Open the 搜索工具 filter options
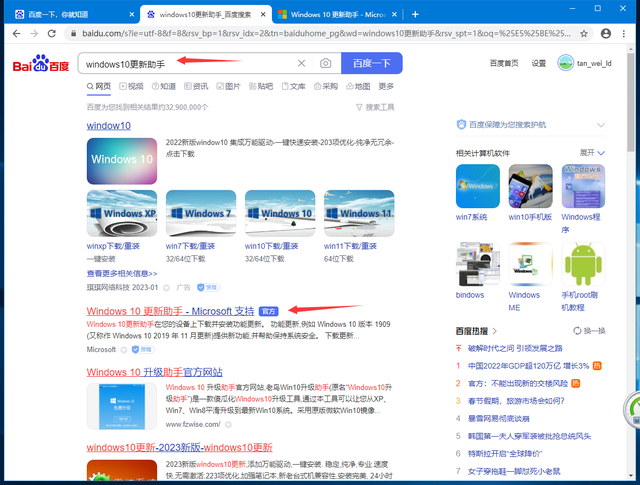 [x=375, y=107]
